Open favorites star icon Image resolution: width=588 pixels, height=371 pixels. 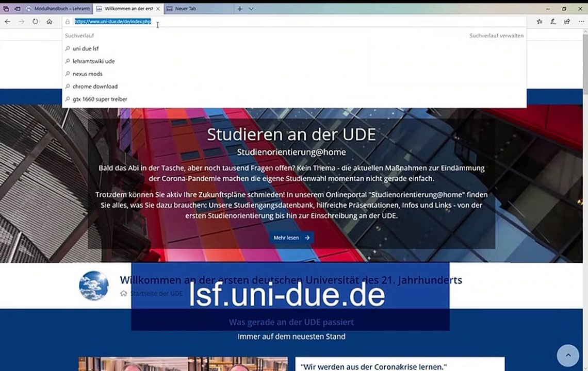[x=539, y=22]
